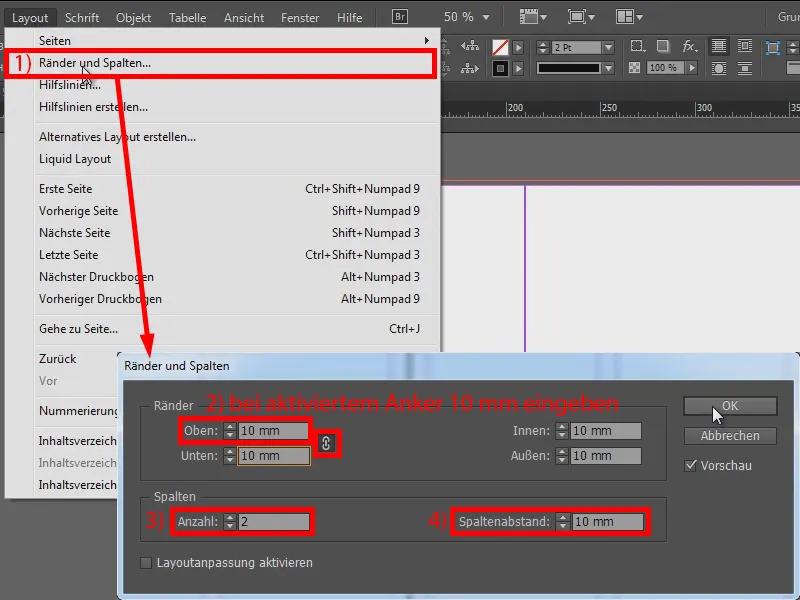
Task: Launch Adobe Bridge from the app bar
Action: [x=403, y=16]
